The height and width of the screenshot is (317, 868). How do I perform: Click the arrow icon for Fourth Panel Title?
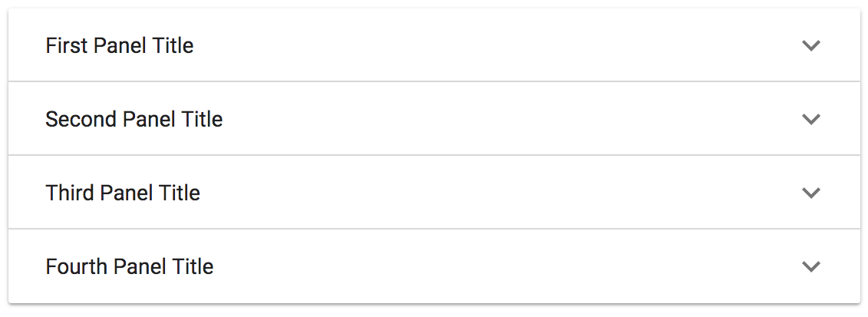[811, 267]
